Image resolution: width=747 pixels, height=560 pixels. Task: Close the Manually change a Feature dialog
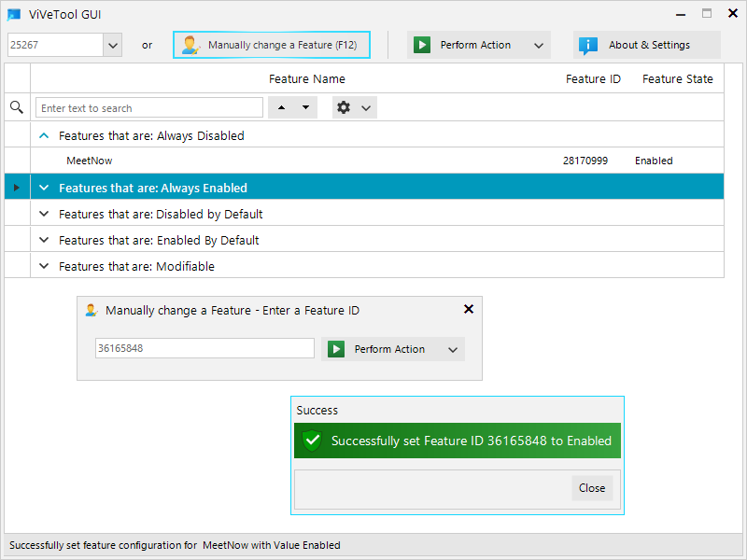tap(469, 309)
